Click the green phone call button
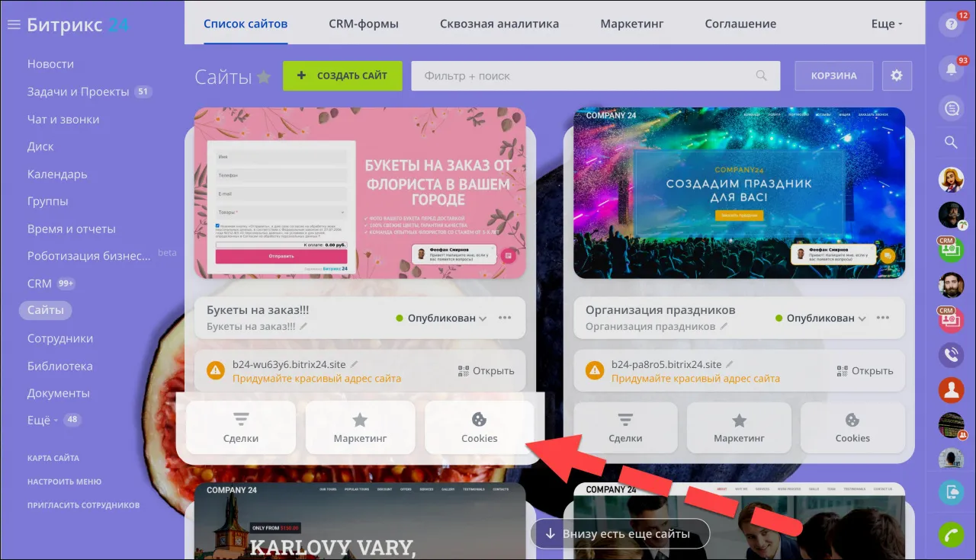Screen dimensions: 976x560 [951, 535]
